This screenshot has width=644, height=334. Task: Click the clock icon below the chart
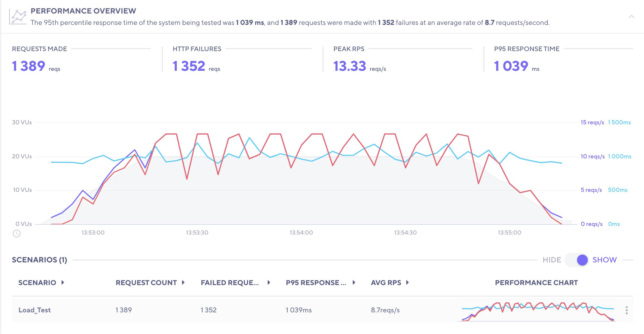click(17, 233)
